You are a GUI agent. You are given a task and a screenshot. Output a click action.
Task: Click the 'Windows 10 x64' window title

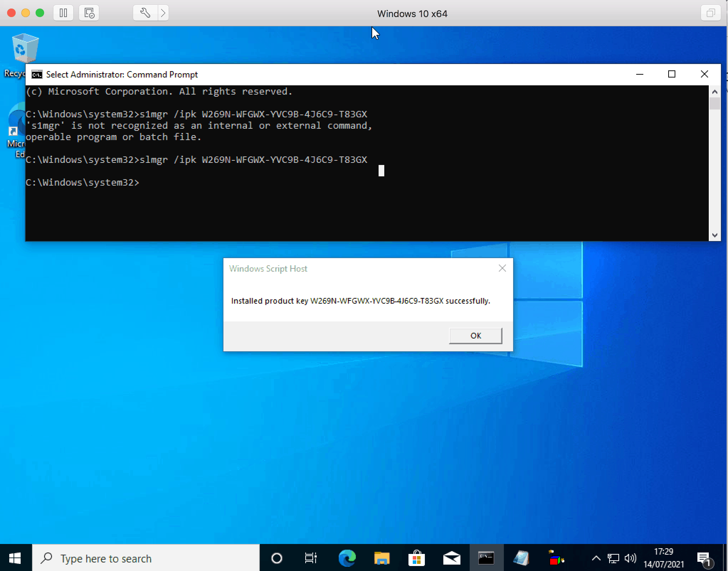coord(412,14)
